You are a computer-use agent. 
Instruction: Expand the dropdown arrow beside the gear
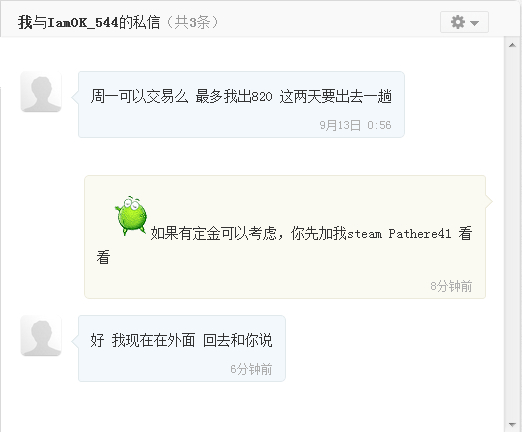click(x=474, y=23)
